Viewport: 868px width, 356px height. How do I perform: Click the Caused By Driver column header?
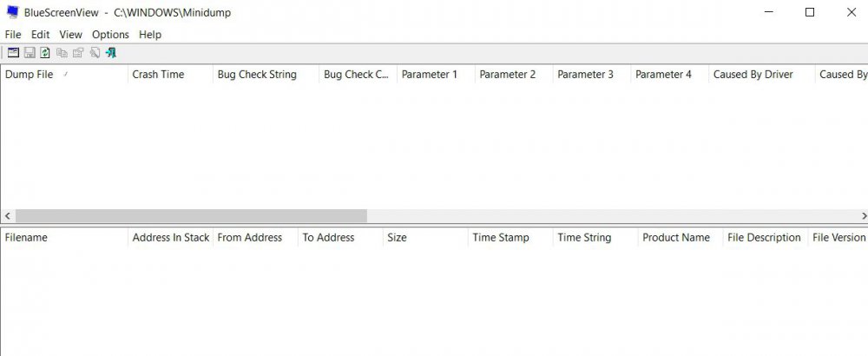(x=753, y=75)
